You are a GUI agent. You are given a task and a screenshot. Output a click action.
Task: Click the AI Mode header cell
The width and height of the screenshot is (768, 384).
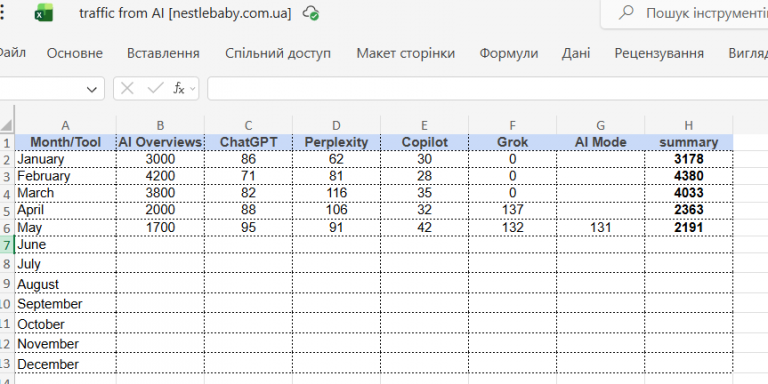coord(600,143)
